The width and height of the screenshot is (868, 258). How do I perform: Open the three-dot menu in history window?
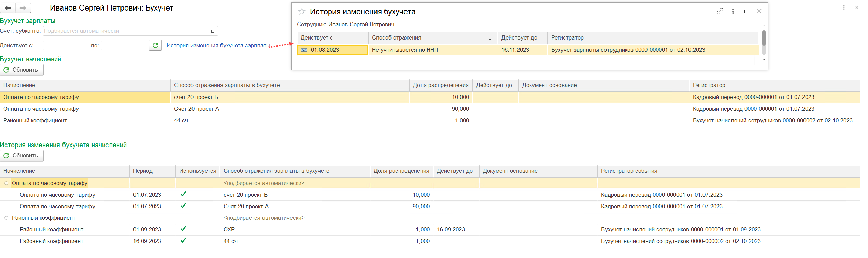tap(733, 11)
